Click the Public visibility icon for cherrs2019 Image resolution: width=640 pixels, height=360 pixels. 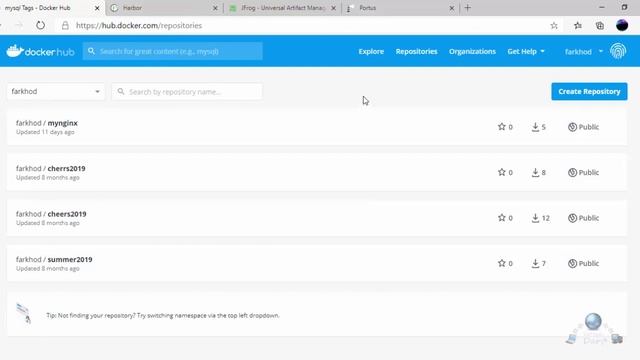pyautogui.click(x=572, y=172)
